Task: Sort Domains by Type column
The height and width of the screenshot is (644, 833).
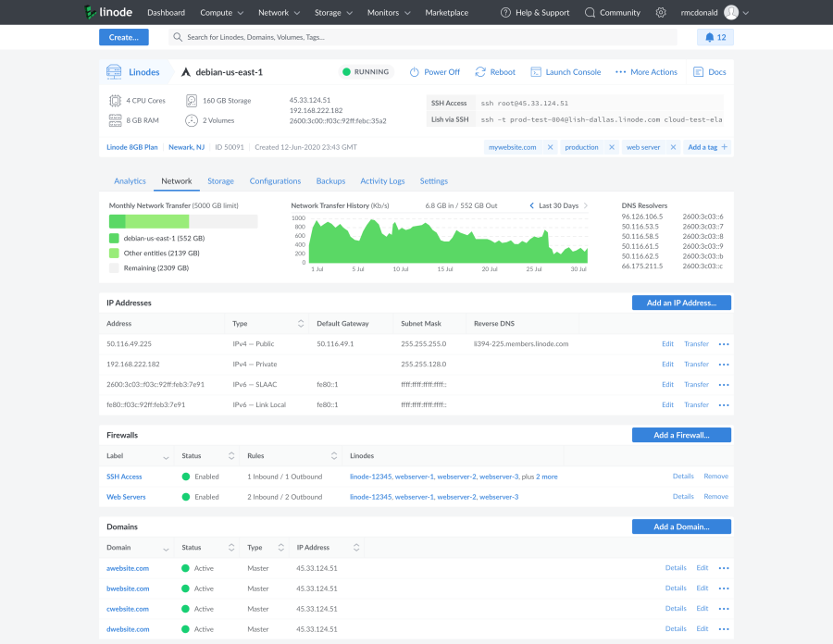Action: pyautogui.click(x=280, y=548)
